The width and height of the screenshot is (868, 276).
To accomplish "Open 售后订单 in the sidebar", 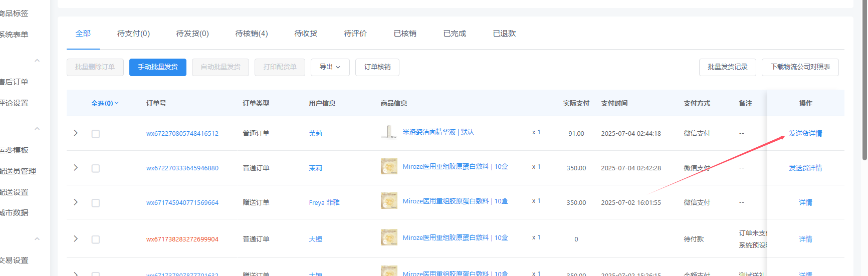I will pyautogui.click(x=14, y=82).
